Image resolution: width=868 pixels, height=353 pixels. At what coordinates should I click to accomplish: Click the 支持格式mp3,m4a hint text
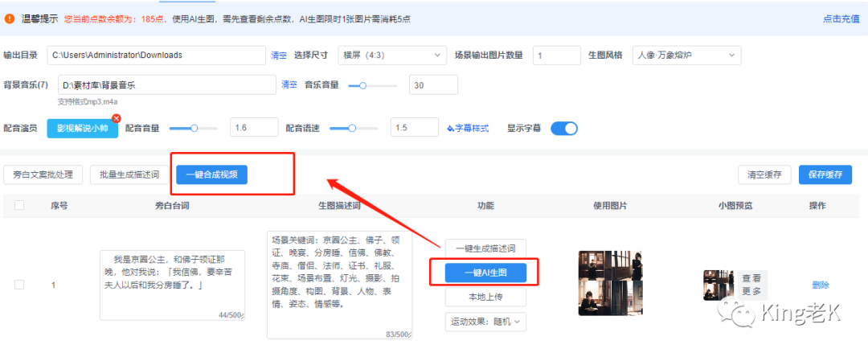pos(88,102)
